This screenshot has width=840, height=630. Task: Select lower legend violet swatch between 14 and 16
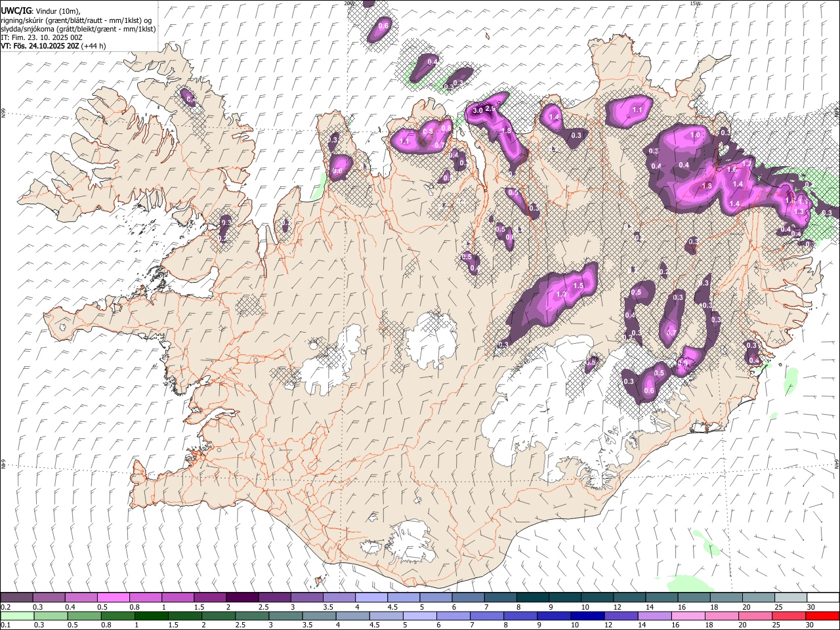tap(654, 616)
